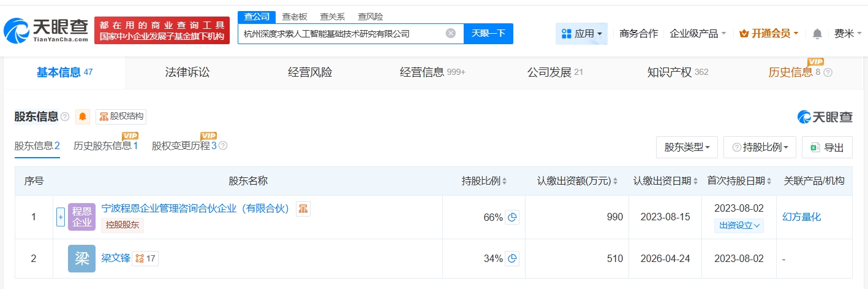Click the 程恩企业 logo thumbnail

81,217
